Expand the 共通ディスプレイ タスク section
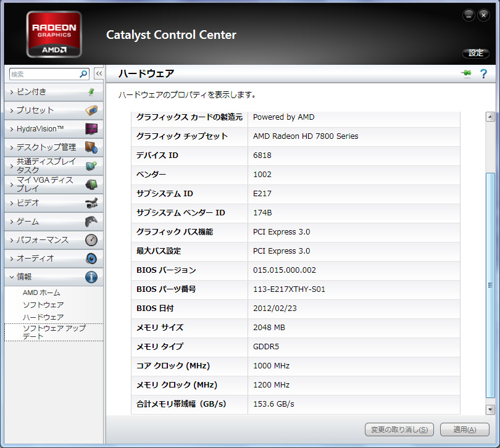Image resolution: width=500 pixels, height=448 pixels. 54,166
